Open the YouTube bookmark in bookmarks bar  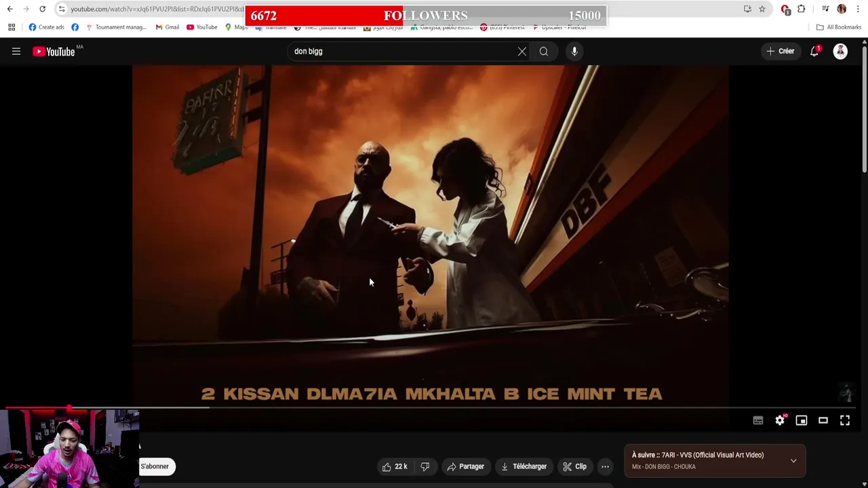201,27
